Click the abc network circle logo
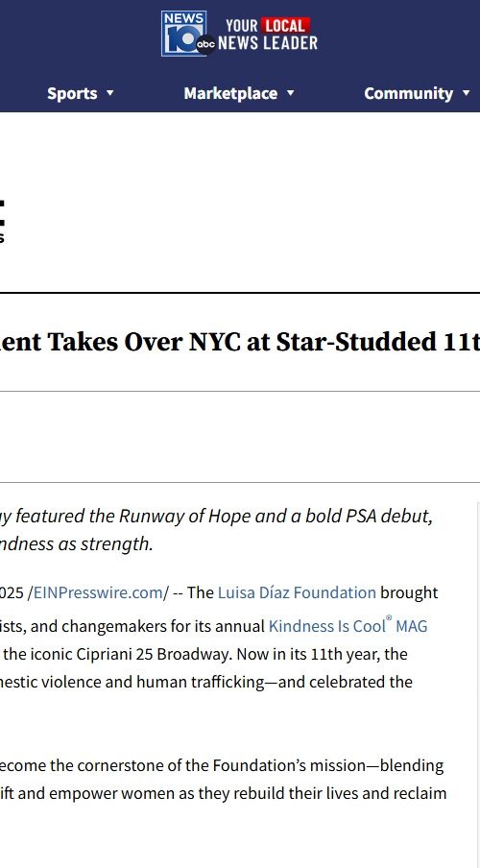The width and height of the screenshot is (480, 868). point(206,45)
